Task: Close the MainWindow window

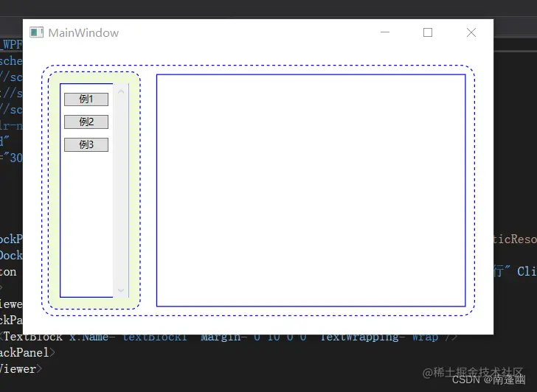Action: tap(471, 32)
